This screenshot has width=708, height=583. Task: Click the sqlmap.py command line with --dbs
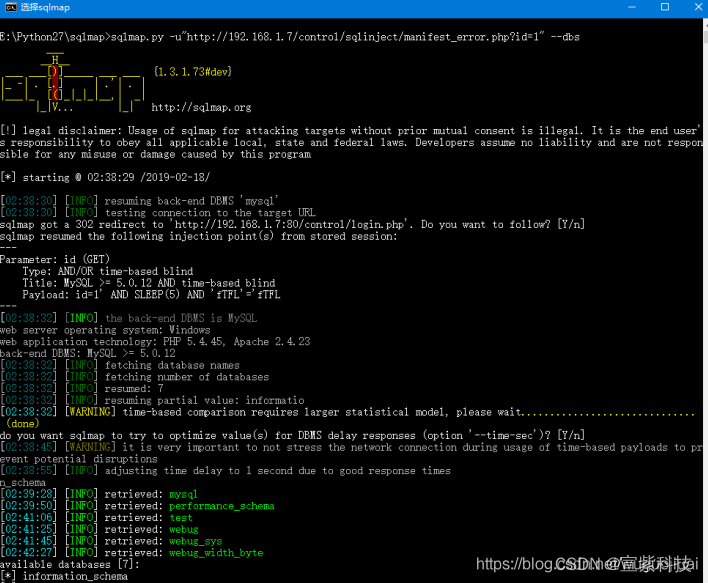click(x=290, y=37)
